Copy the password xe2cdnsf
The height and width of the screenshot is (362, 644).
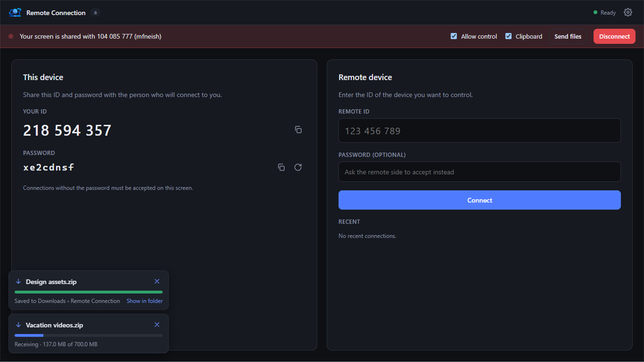click(281, 167)
